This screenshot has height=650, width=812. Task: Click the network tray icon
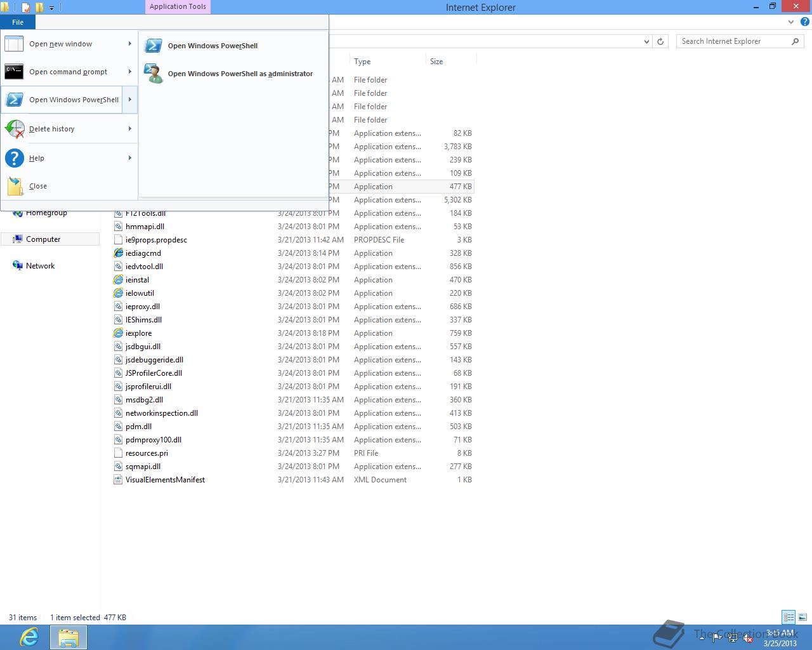733,639
